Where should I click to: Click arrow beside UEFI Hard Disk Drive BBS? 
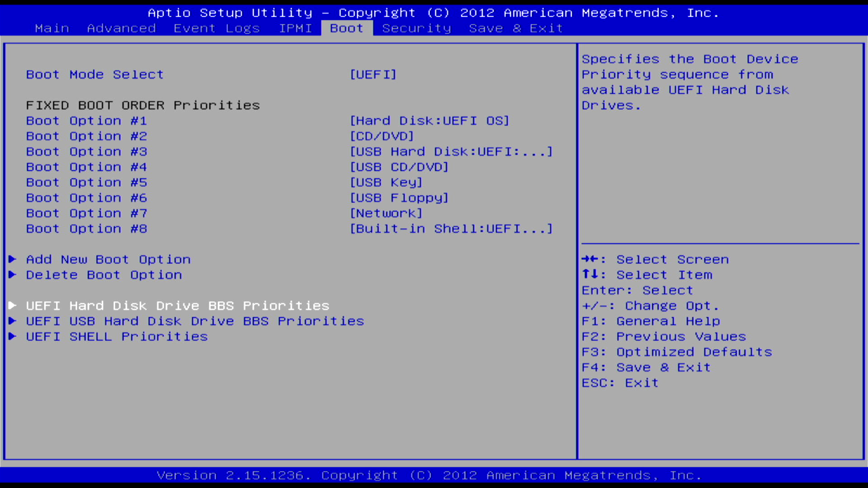pos(13,305)
